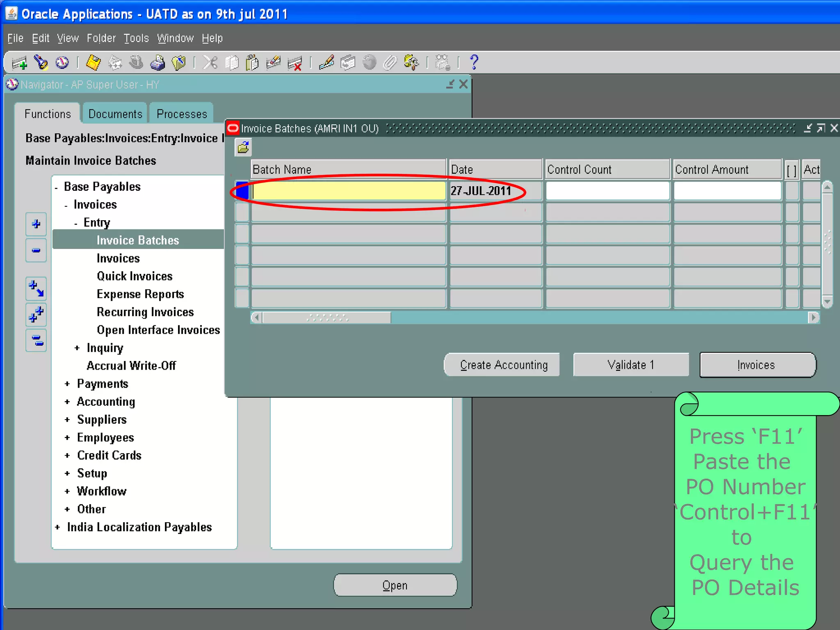Viewport: 840px width, 630px height.
Task: Click the Find flashlight icon
Action: coord(41,63)
